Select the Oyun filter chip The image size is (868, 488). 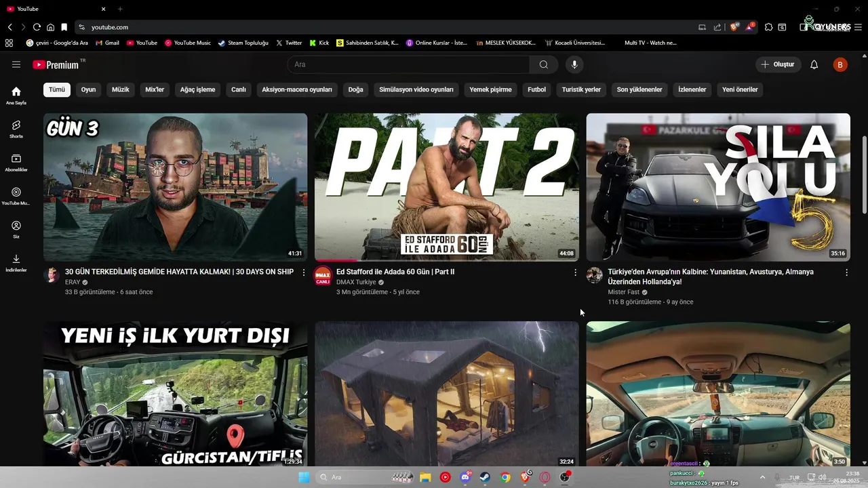88,89
